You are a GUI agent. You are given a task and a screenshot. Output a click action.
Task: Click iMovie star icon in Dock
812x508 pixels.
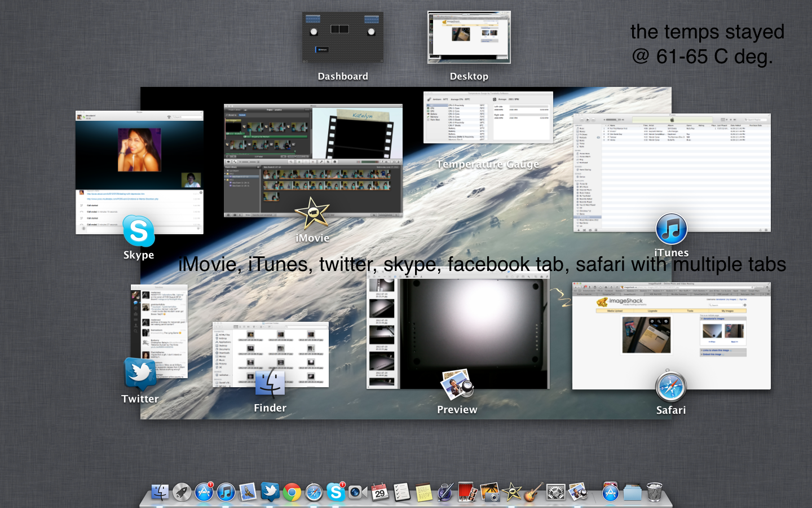(x=511, y=492)
